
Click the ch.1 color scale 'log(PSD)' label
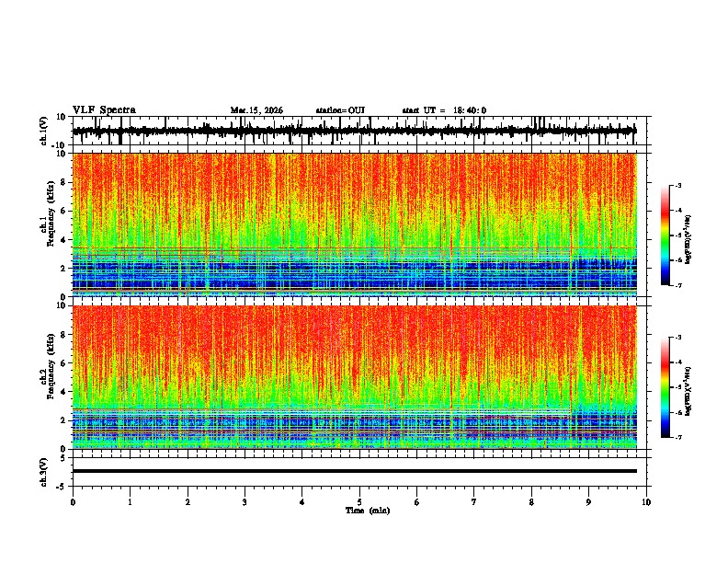688,240
